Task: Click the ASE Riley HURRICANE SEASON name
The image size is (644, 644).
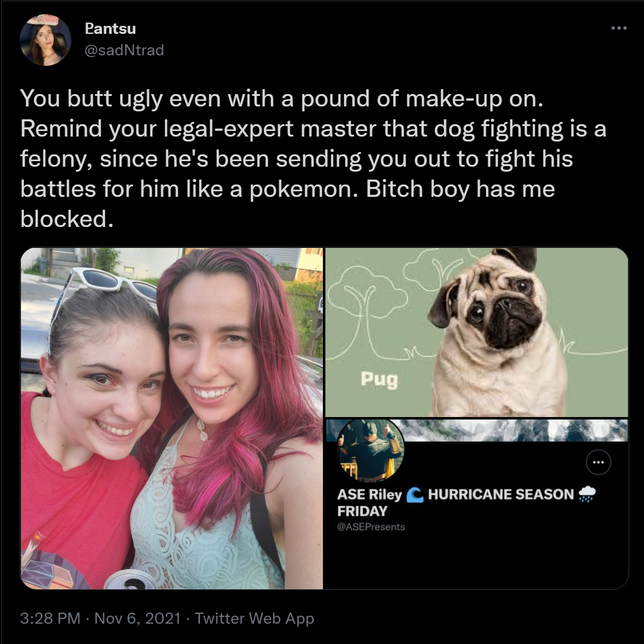Action: pyautogui.click(x=466, y=503)
